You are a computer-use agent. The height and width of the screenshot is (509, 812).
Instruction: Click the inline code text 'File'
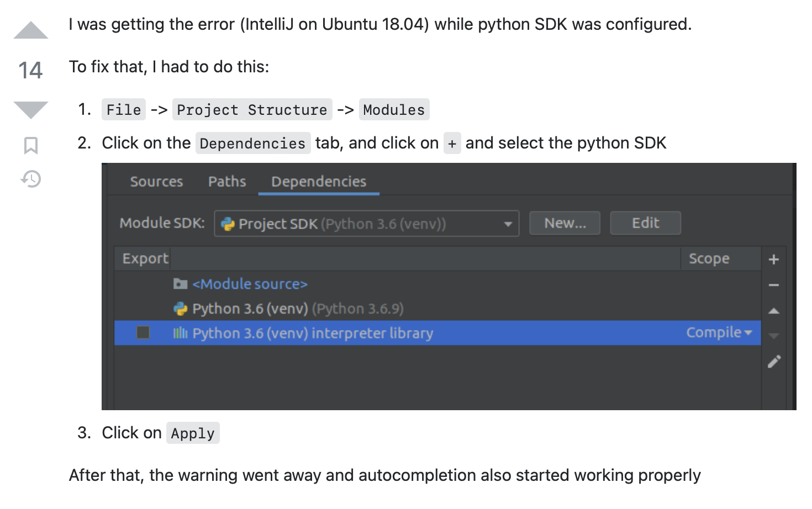pyautogui.click(x=124, y=109)
